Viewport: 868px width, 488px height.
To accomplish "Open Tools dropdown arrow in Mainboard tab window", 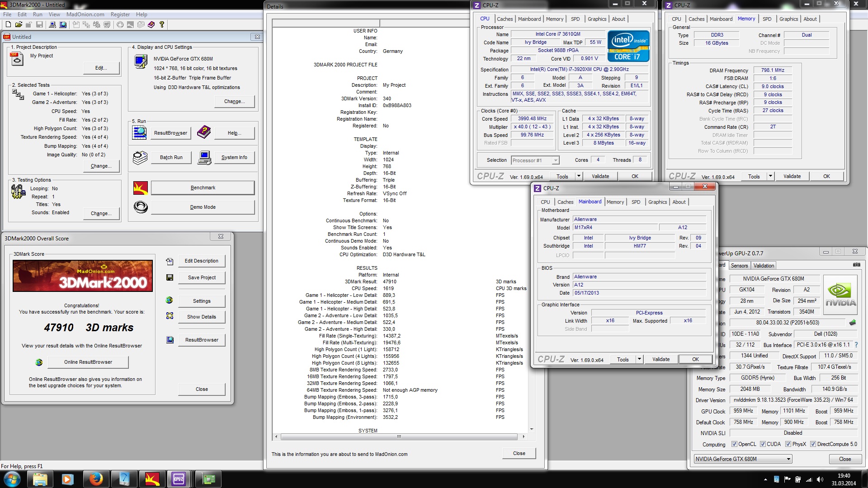I will [639, 359].
